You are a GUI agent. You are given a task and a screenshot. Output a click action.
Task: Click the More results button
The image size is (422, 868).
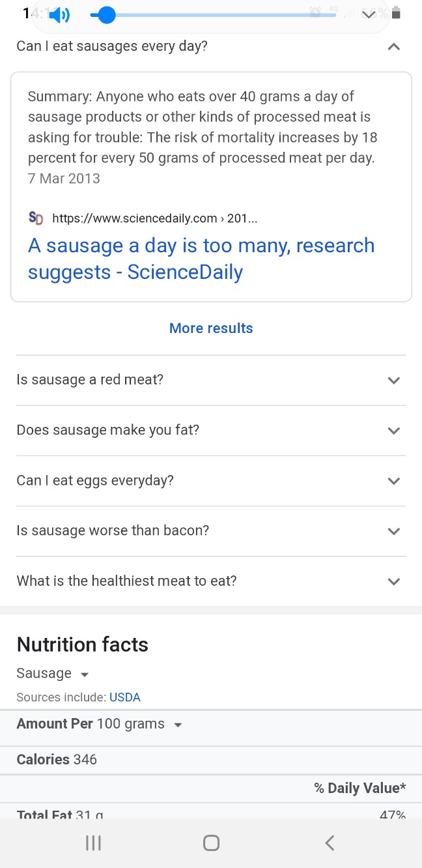pyautogui.click(x=211, y=328)
